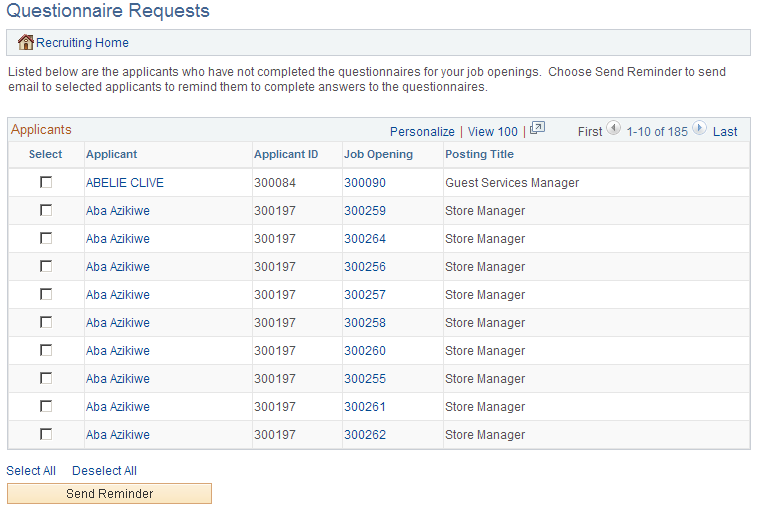The height and width of the screenshot is (509, 758).
Task: Check the ABELIE CLIVE row checkbox
Action: tap(46, 182)
